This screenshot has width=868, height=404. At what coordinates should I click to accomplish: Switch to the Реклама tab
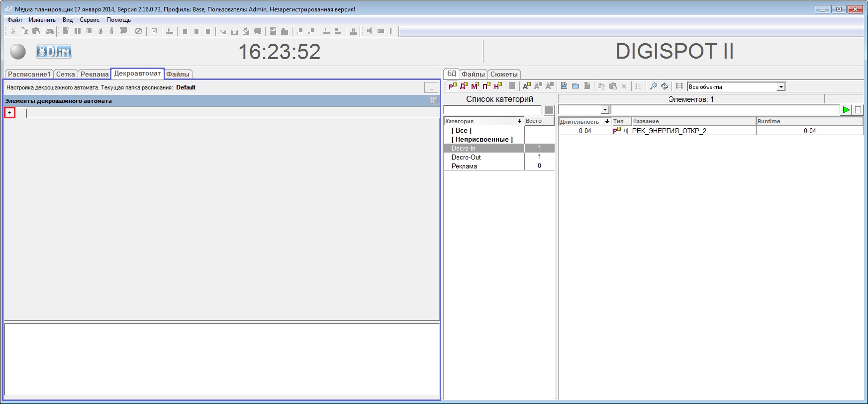coord(95,74)
